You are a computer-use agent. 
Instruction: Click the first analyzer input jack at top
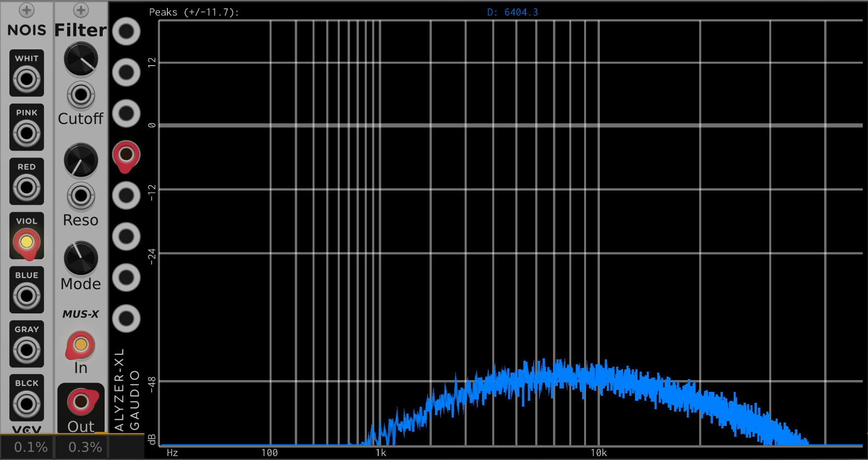click(126, 32)
